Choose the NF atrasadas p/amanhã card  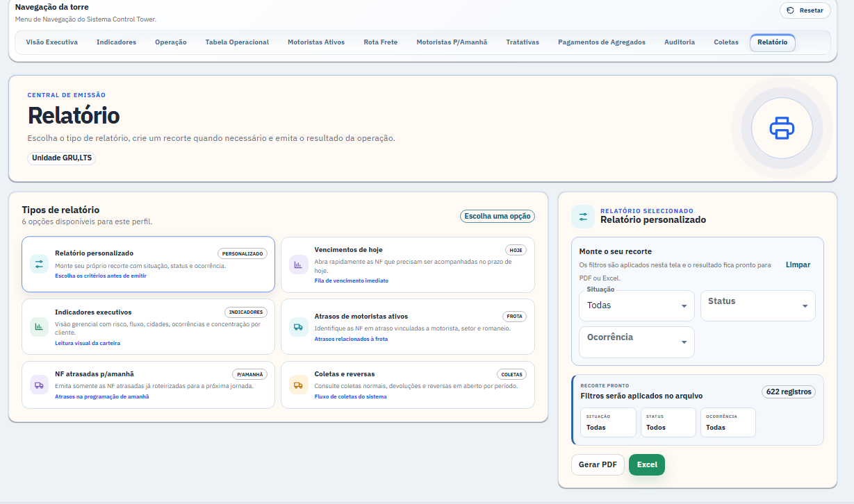point(148,385)
